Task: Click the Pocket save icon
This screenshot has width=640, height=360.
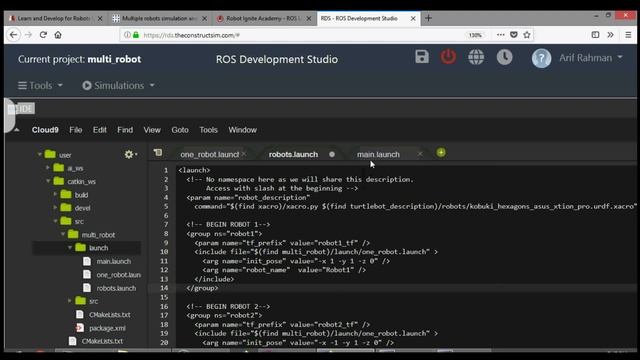Action: point(514,35)
